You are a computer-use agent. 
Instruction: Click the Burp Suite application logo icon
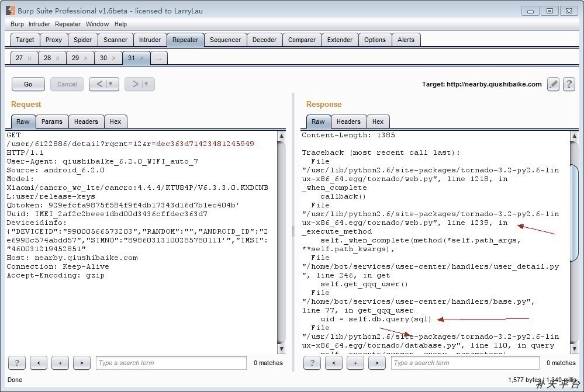[x=11, y=11]
